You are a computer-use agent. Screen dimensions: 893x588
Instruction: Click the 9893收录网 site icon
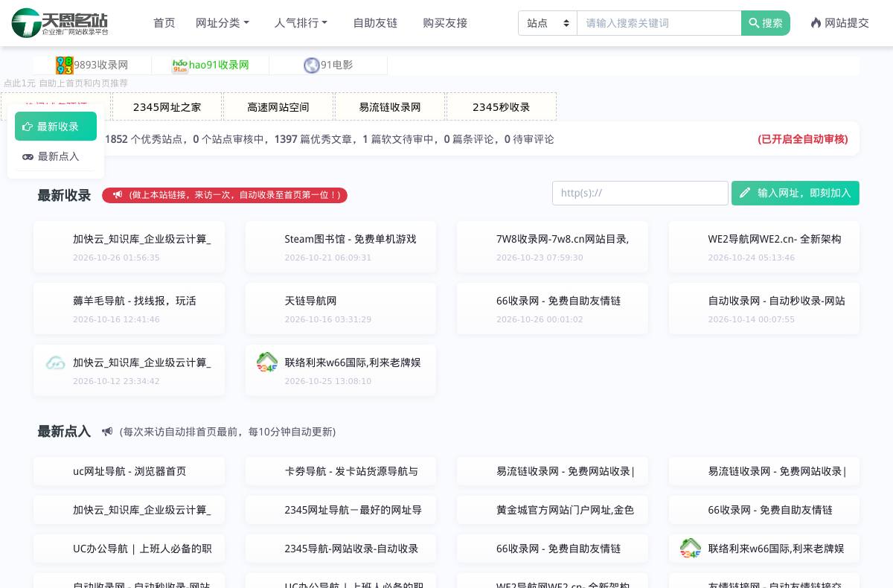point(64,65)
